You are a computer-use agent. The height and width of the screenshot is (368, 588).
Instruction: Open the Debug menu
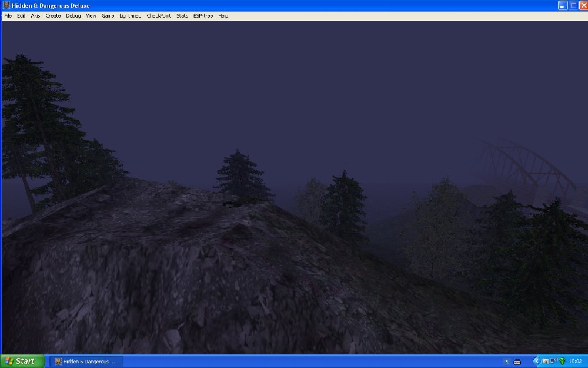tap(73, 16)
